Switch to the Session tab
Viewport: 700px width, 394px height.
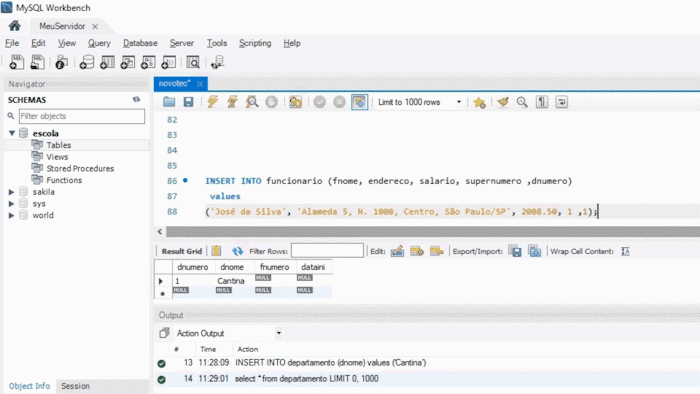point(75,386)
